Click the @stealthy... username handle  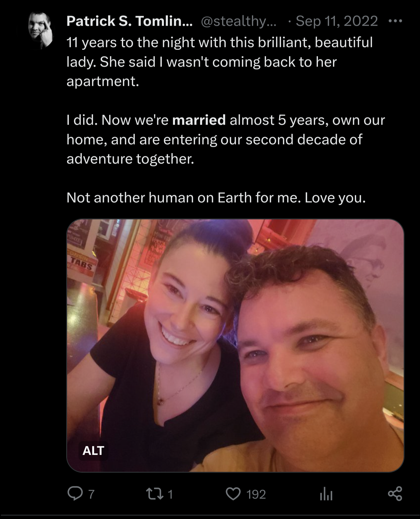pos(239,21)
